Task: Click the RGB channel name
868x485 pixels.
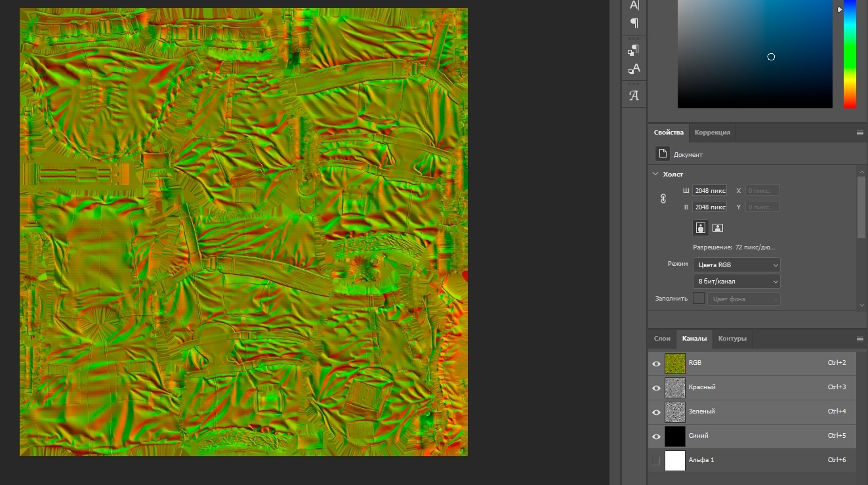Action: click(x=695, y=363)
